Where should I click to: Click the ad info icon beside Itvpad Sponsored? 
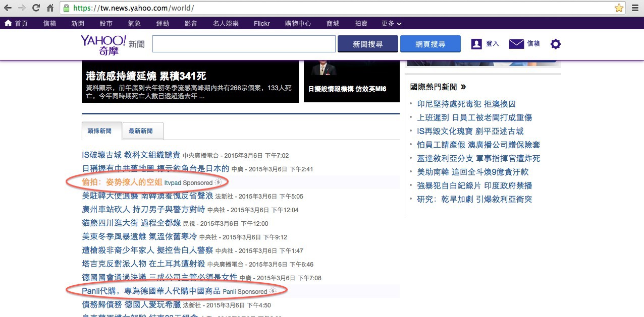[x=218, y=182]
